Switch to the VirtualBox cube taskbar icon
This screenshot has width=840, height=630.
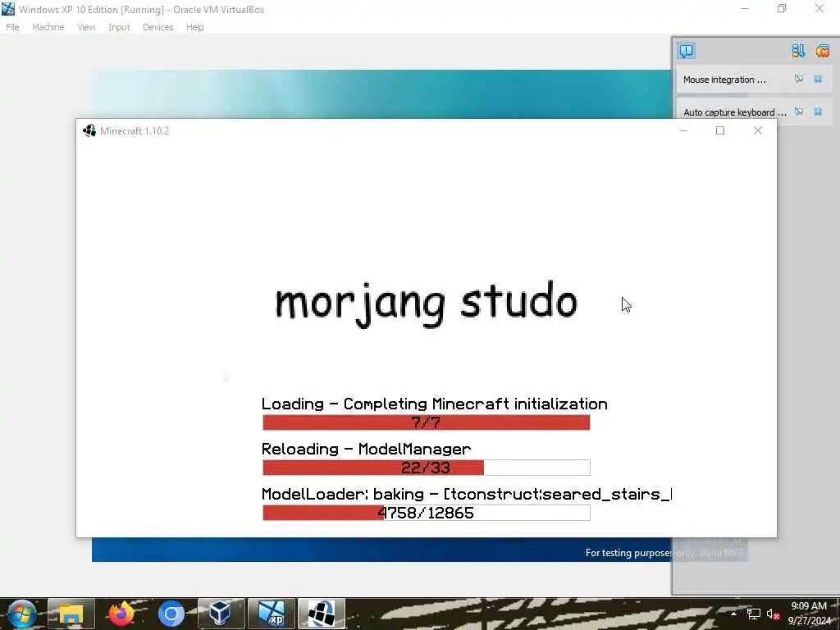click(x=221, y=614)
